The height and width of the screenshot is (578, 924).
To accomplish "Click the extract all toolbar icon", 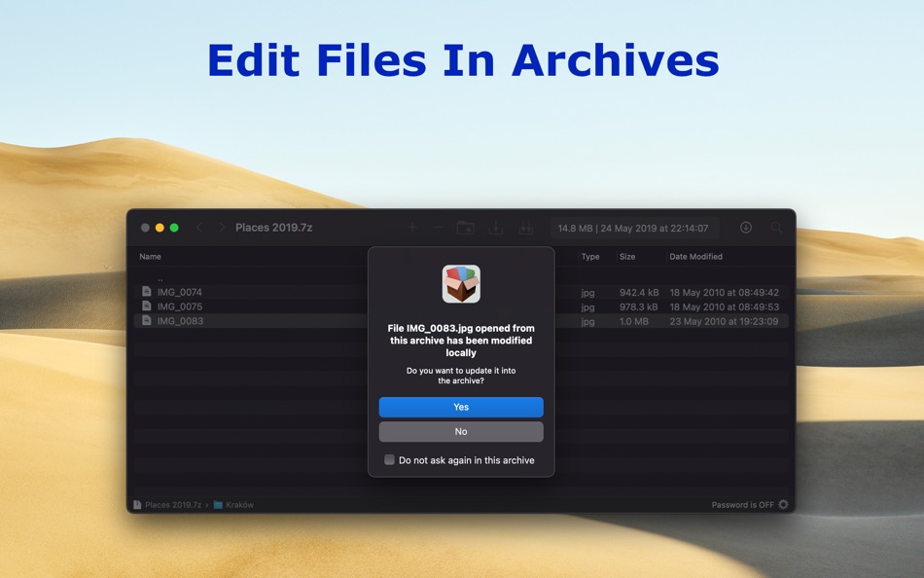I will pyautogui.click(x=526, y=228).
